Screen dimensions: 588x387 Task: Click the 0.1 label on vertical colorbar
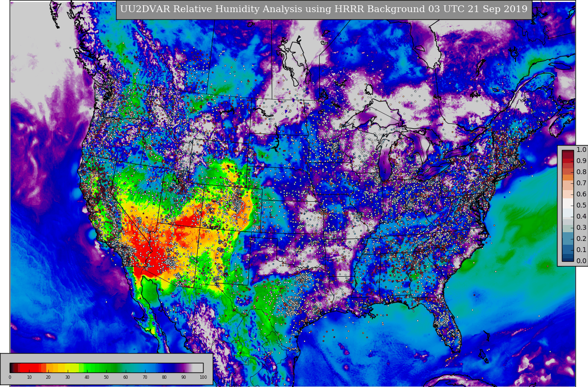[581, 250]
